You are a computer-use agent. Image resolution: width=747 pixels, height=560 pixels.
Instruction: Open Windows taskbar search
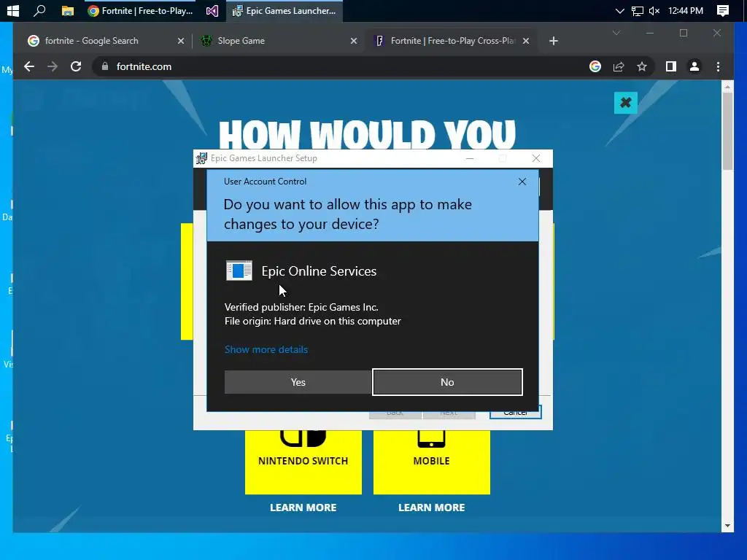40,10
